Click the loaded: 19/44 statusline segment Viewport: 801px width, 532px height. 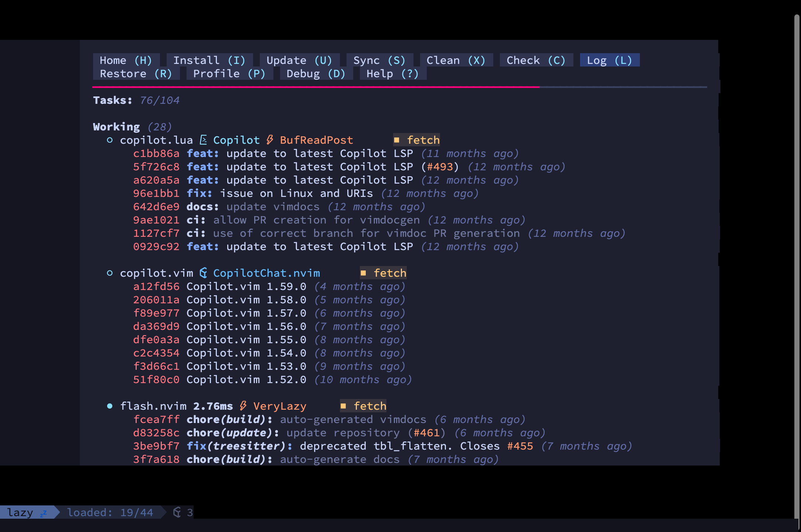tap(110, 512)
